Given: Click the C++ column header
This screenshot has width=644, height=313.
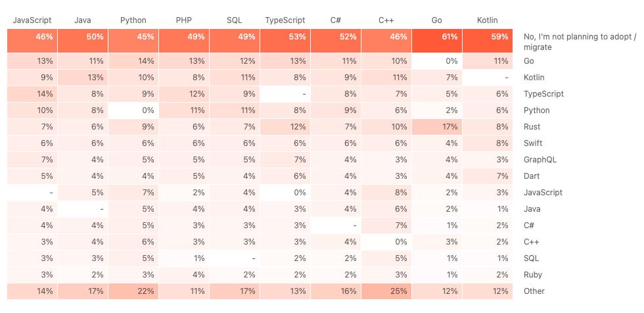Looking at the screenshot, I should [x=386, y=20].
